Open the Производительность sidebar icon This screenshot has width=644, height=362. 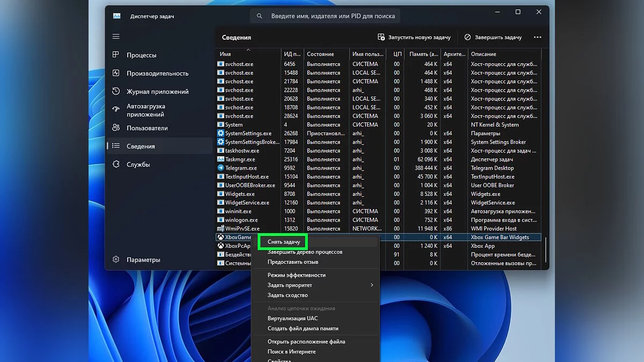click(x=116, y=73)
